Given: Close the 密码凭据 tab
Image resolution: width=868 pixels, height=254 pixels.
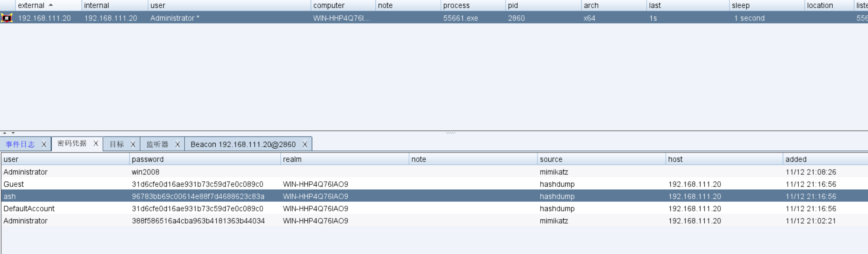Looking at the screenshot, I should 95,144.
